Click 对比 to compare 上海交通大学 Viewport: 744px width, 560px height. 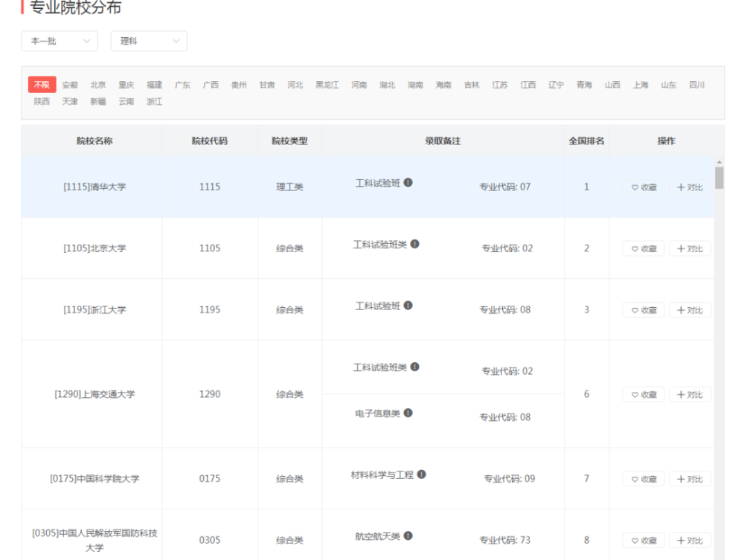tap(690, 394)
